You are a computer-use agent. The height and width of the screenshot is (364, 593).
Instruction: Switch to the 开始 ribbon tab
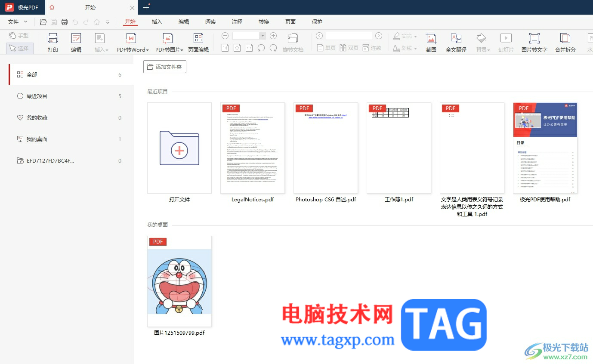pos(130,22)
